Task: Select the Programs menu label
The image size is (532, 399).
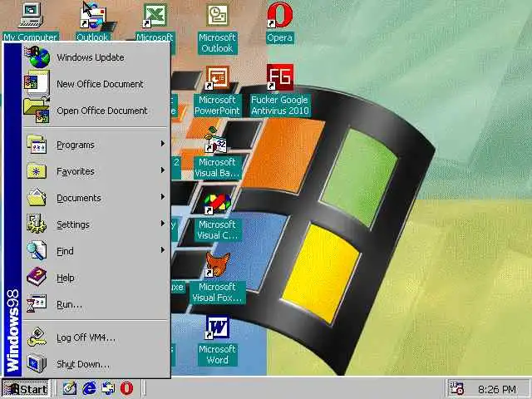Action: tap(76, 145)
